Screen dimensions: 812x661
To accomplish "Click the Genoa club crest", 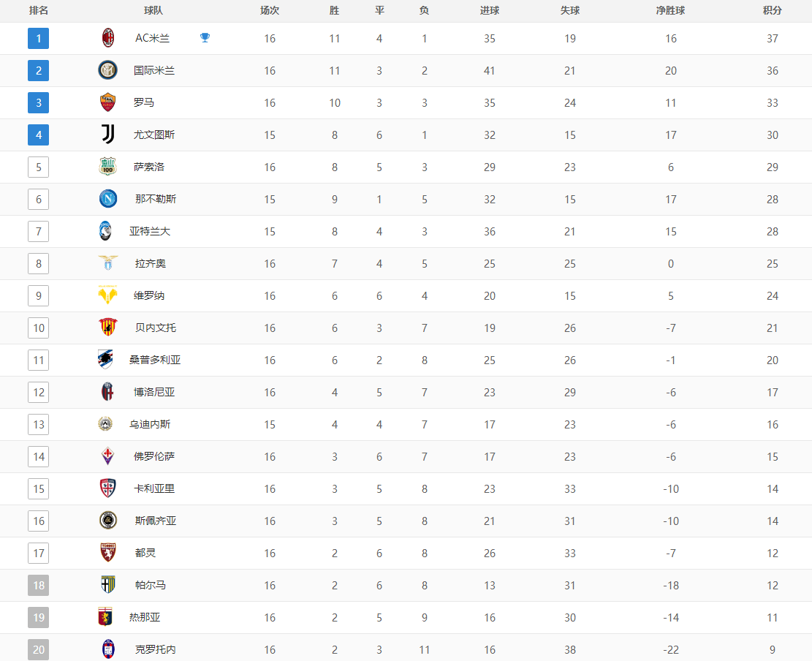I will 106,617.
